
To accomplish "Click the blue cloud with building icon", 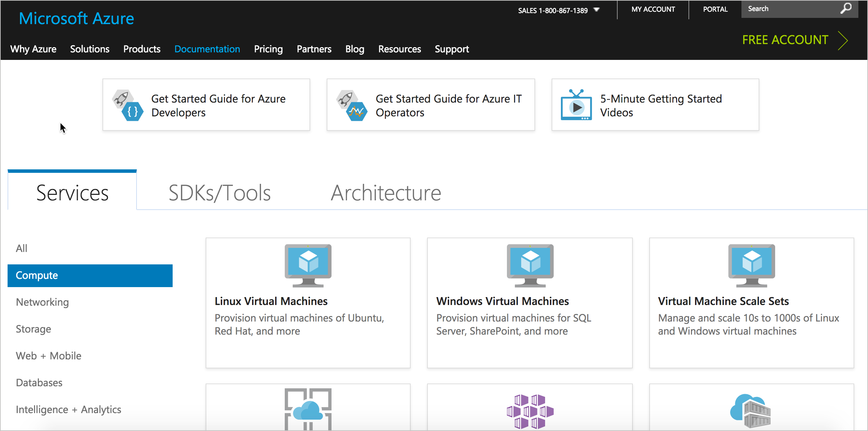I will click(750, 411).
